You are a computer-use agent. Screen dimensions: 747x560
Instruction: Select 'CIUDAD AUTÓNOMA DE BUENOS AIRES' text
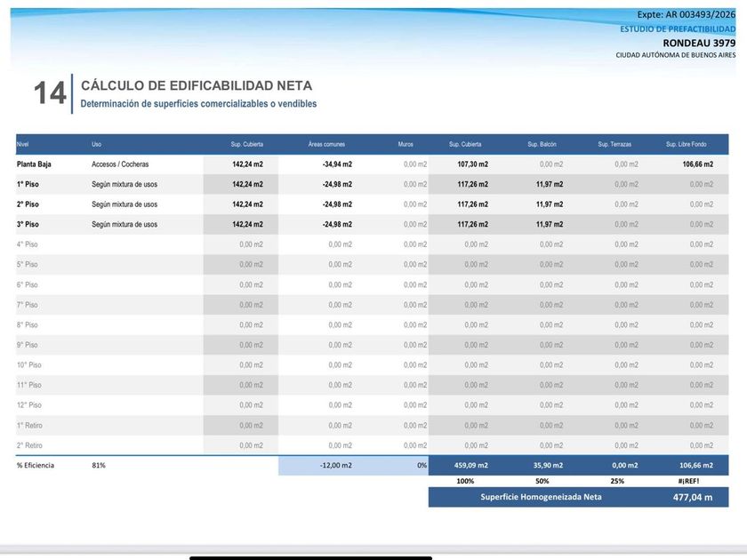click(x=676, y=55)
